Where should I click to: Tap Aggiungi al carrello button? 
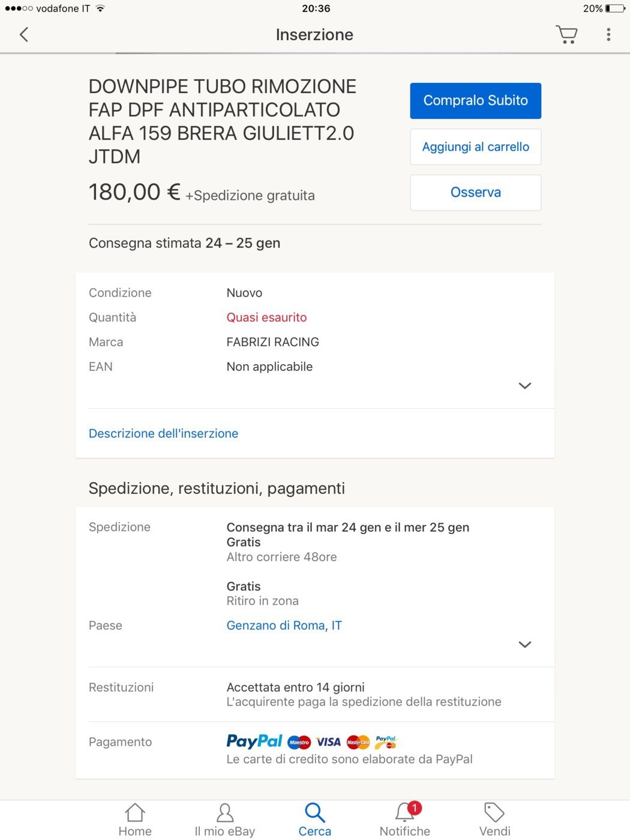pos(475,147)
